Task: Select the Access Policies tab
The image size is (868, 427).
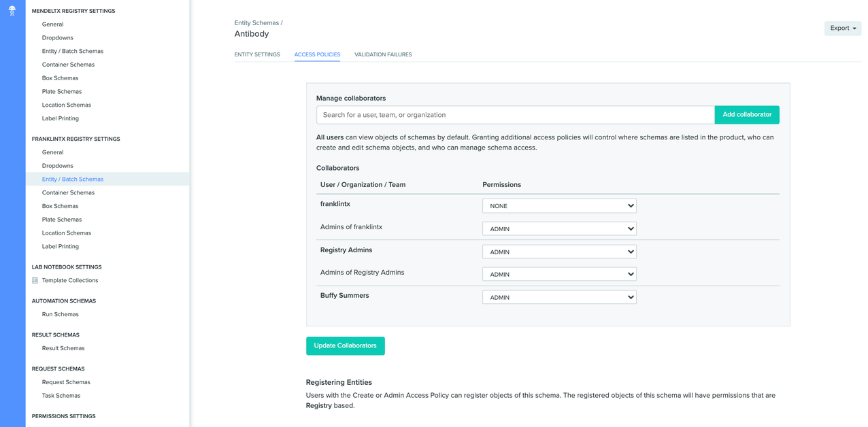Action: click(317, 54)
